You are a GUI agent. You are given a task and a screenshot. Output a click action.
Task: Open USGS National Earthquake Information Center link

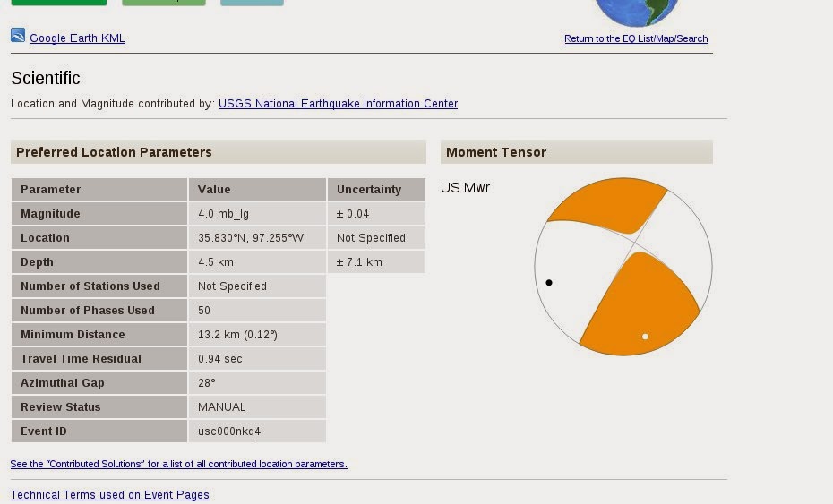point(338,104)
